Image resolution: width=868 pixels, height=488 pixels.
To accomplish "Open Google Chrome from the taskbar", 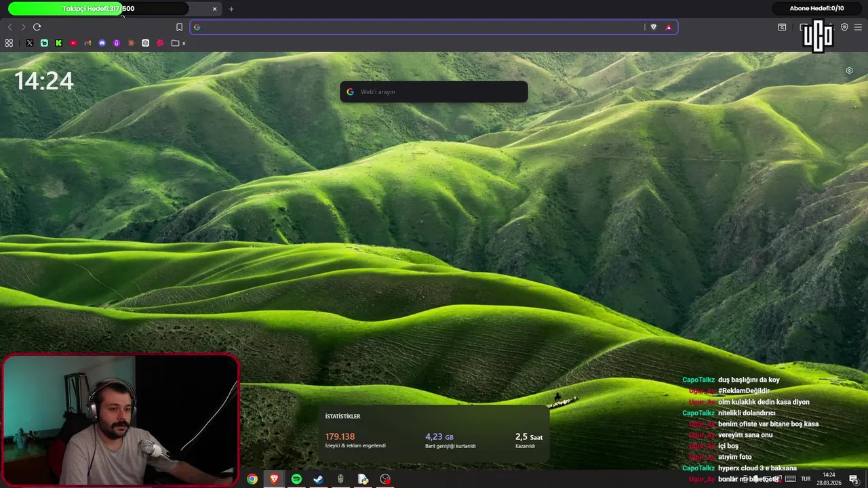I will [252, 479].
